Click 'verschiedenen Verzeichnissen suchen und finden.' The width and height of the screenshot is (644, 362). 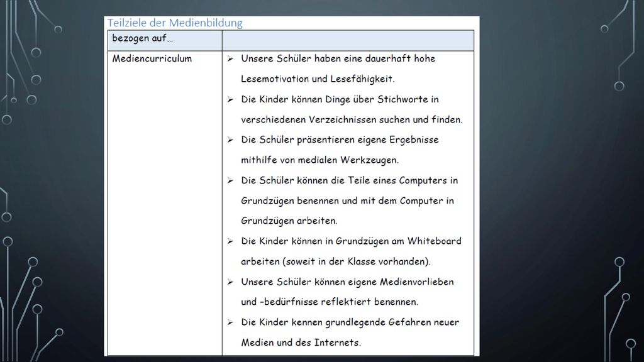[x=352, y=119]
